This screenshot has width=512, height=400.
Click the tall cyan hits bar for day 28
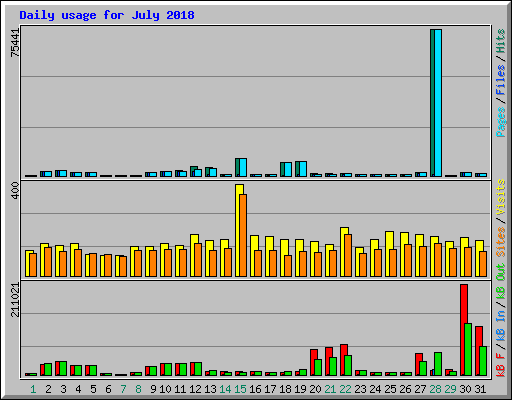438,103
